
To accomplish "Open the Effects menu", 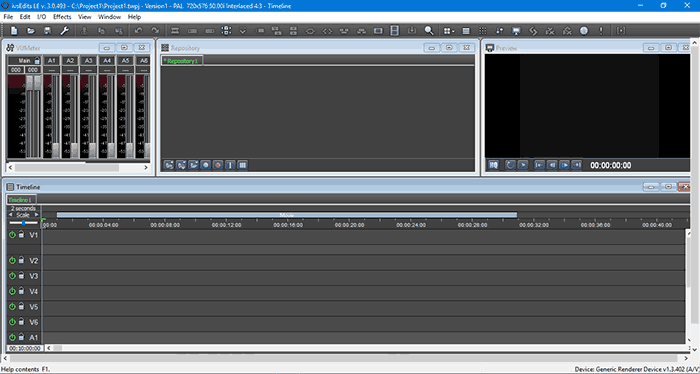I will [x=62, y=17].
